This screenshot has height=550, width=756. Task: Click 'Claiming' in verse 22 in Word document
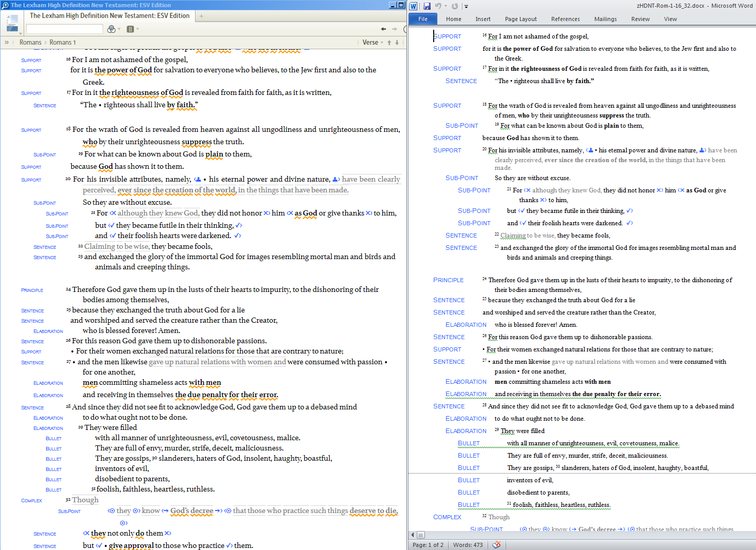tap(513, 235)
